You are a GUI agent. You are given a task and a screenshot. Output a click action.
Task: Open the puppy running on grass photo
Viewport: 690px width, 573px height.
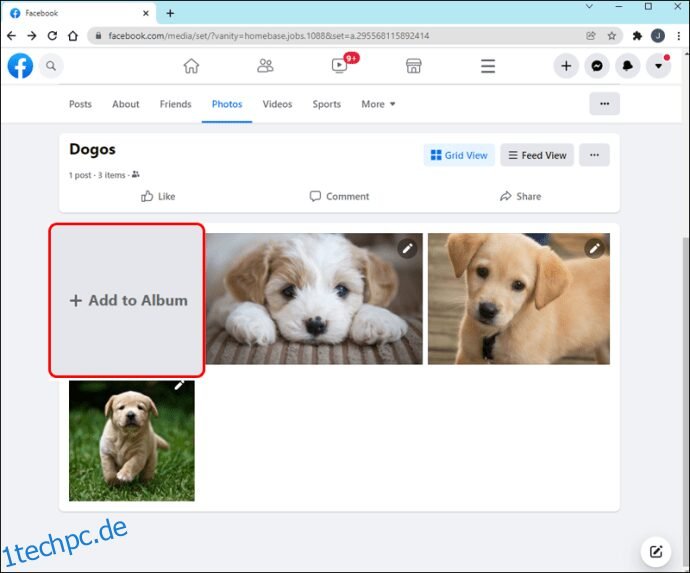tap(132, 441)
